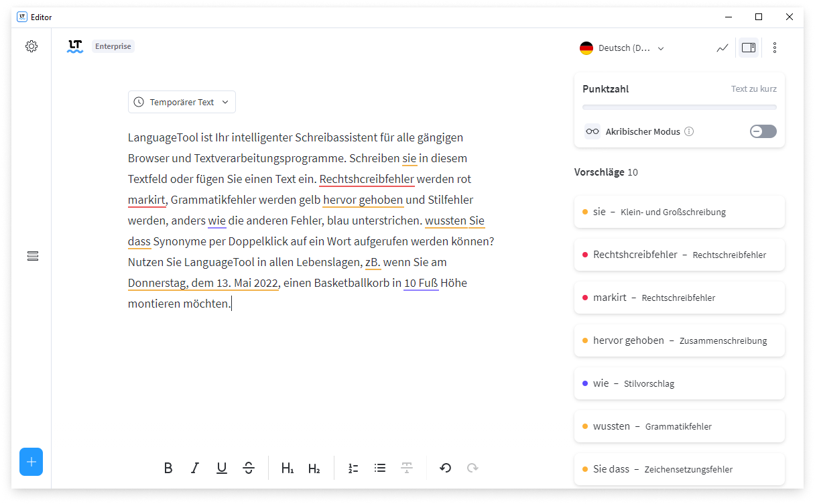
Task: Place cursor at end after 'möchten.'
Action: [231, 304]
